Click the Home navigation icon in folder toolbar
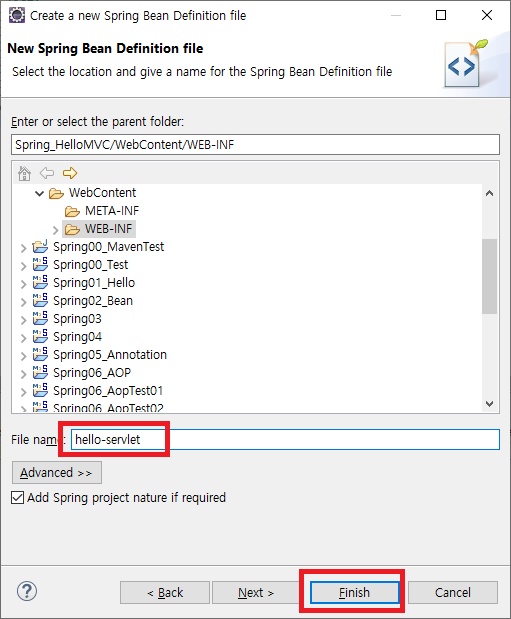The width and height of the screenshot is (511, 619). (x=24, y=173)
